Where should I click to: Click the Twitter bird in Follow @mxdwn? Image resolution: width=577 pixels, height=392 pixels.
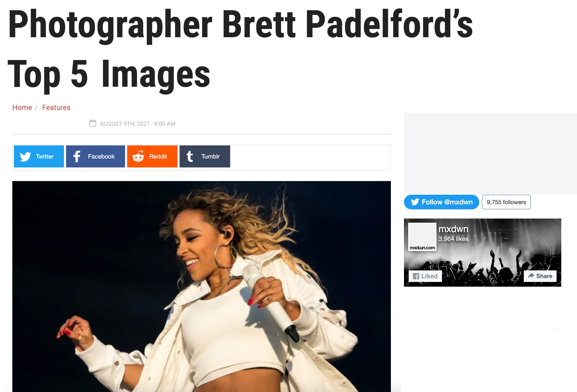tap(415, 202)
